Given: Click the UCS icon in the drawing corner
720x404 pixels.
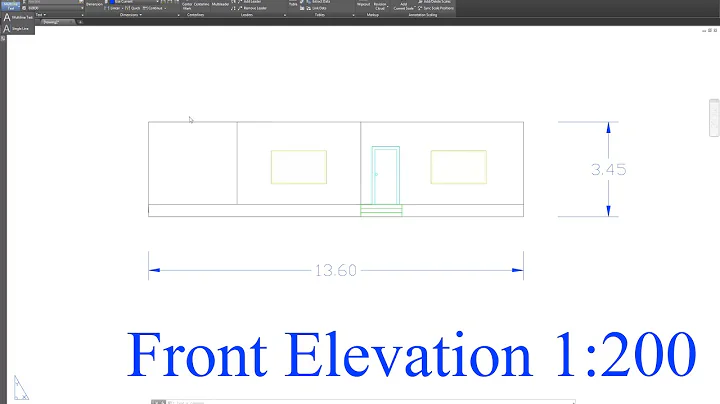Looking at the screenshot, I should [20, 388].
